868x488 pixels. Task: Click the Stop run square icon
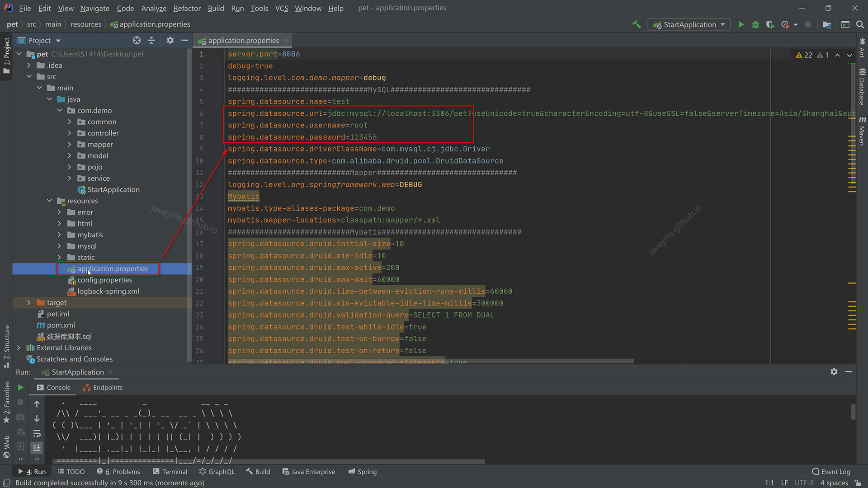point(808,24)
